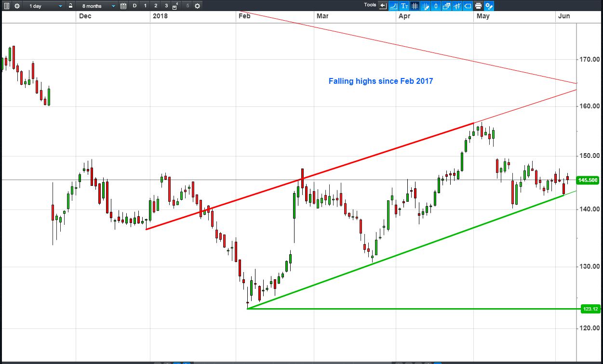This screenshot has width=603, height=364.
Task: Open the data list icon in toolbar
Action: [7, 6]
